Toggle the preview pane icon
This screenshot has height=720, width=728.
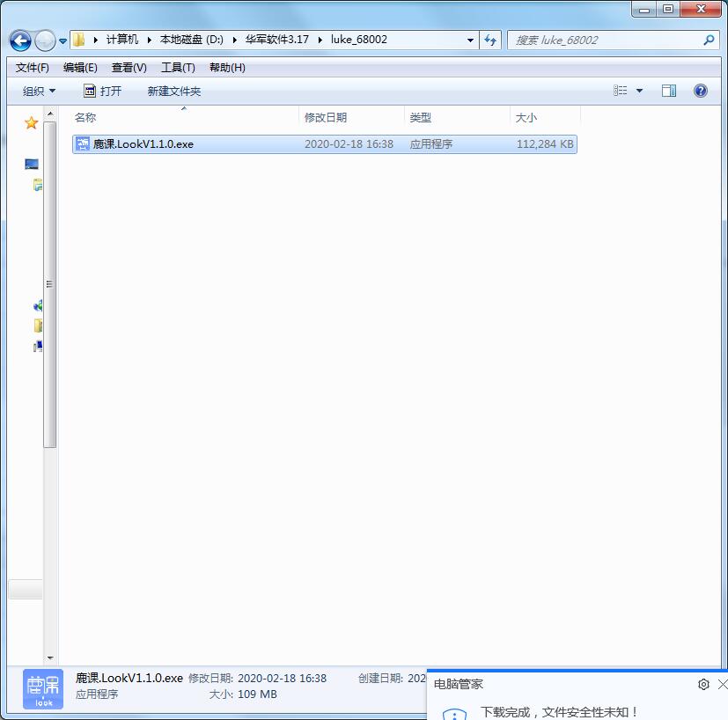coord(668,90)
